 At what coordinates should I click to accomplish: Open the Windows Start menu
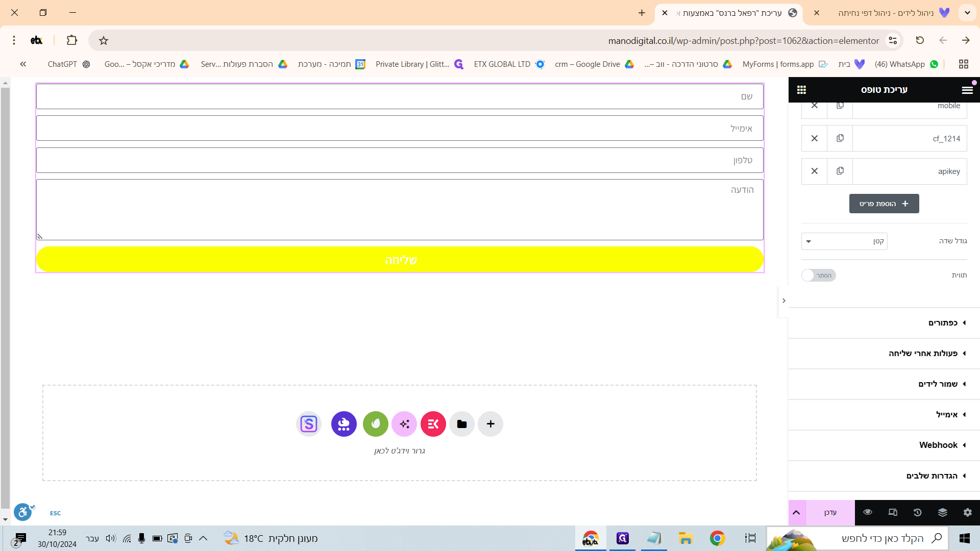pyautogui.click(x=965, y=538)
